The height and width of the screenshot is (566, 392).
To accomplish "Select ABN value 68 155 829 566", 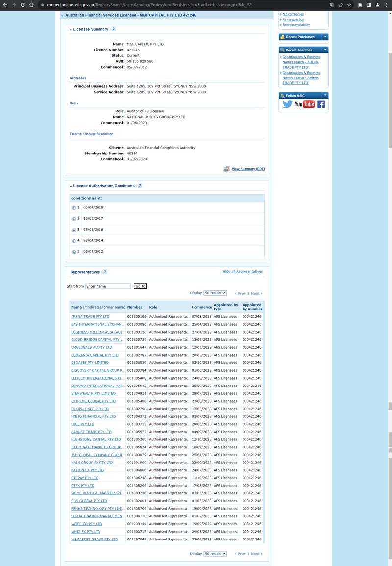I will pyautogui.click(x=140, y=61).
